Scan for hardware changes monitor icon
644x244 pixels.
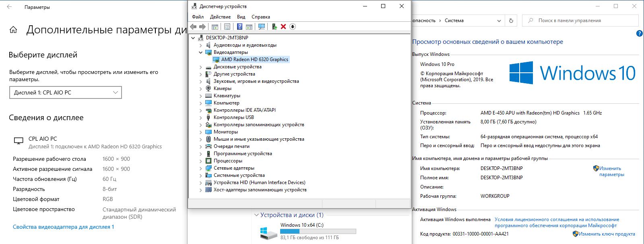pyautogui.click(x=262, y=27)
